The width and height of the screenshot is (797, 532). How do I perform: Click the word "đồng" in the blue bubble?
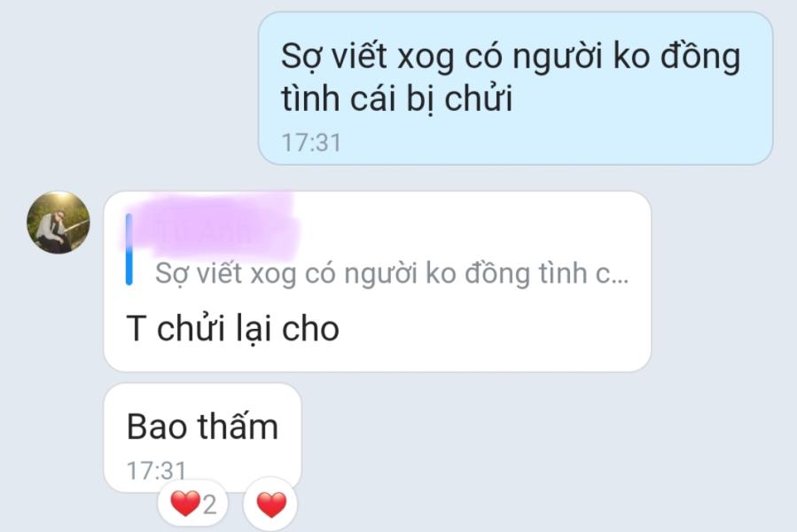700,55
